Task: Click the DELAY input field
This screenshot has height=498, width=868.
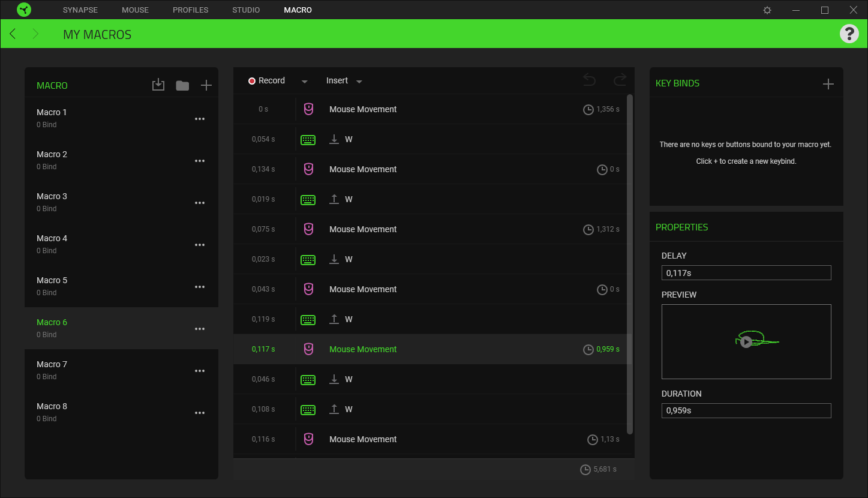Action: click(x=746, y=273)
